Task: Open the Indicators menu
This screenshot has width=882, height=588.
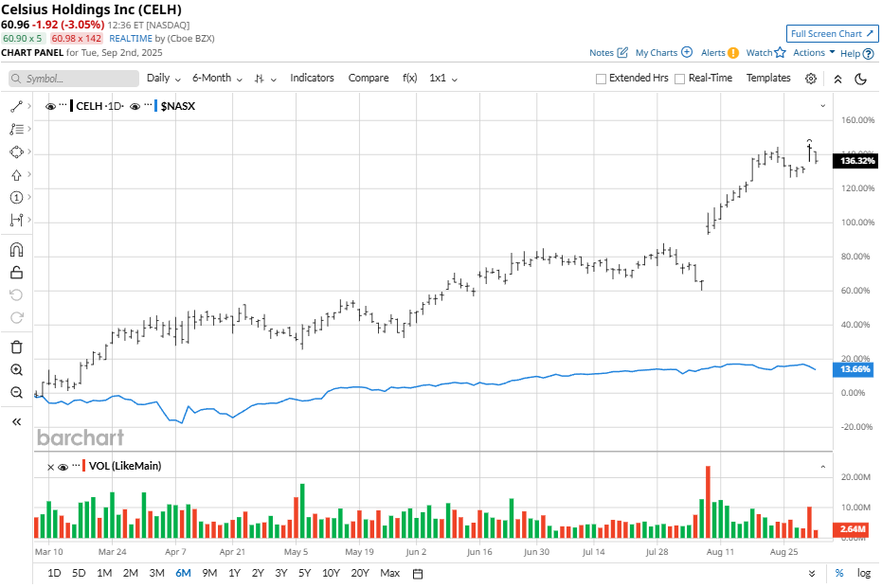Action: [x=313, y=79]
